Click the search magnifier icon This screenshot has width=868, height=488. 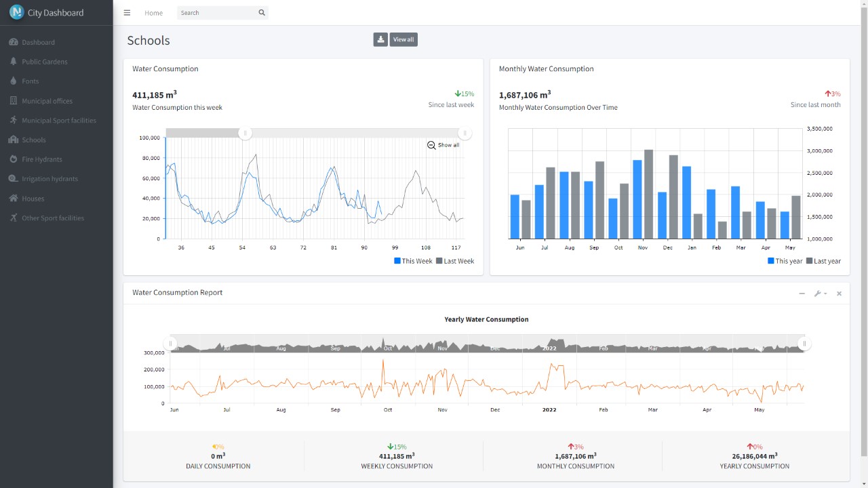262,13
